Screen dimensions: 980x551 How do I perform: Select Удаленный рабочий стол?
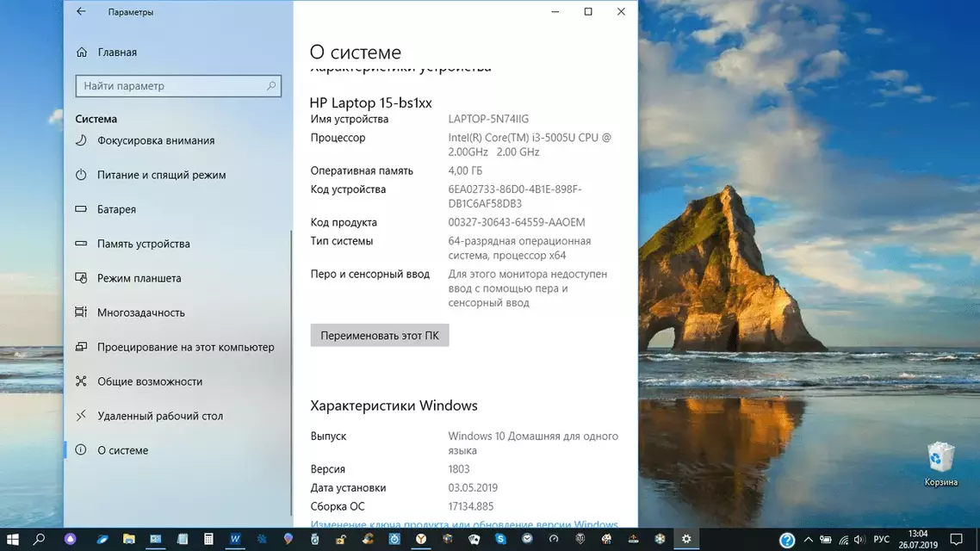(159, 416)
